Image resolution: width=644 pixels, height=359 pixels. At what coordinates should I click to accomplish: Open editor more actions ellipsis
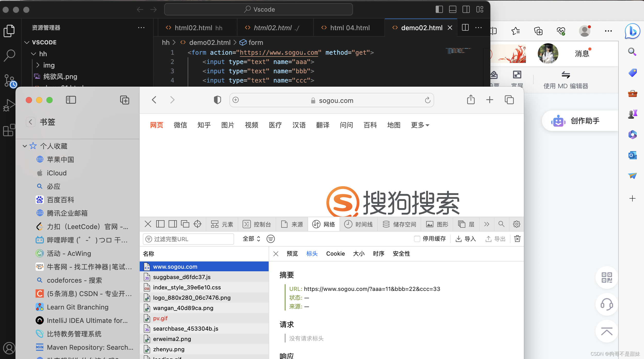point(478,28)
